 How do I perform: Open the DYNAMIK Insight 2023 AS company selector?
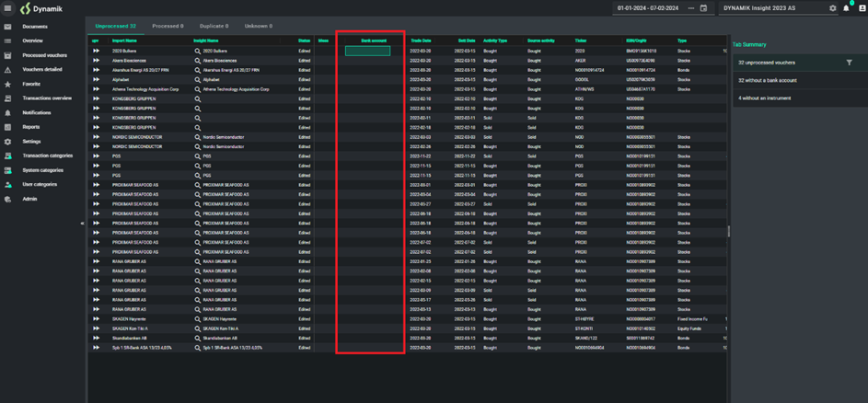pyautogui.click(x=771, y=8)
